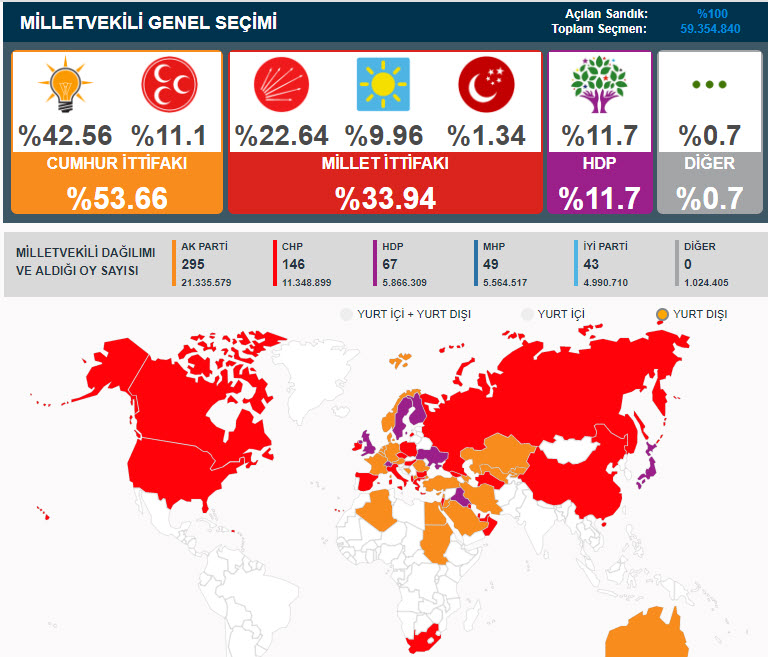Click South Africa on the map
Screen dimensions: 768x657
click(424, 638)
